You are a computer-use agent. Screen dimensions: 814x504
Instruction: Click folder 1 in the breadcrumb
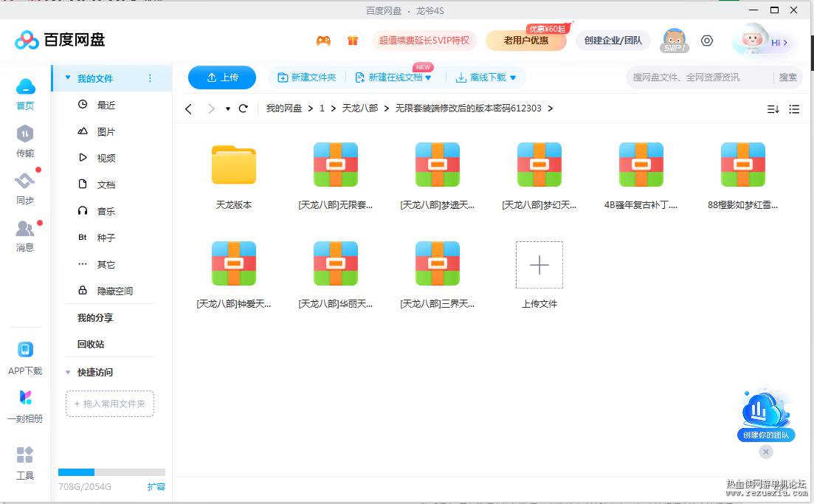pyautogui.click(x=322, y=108)
